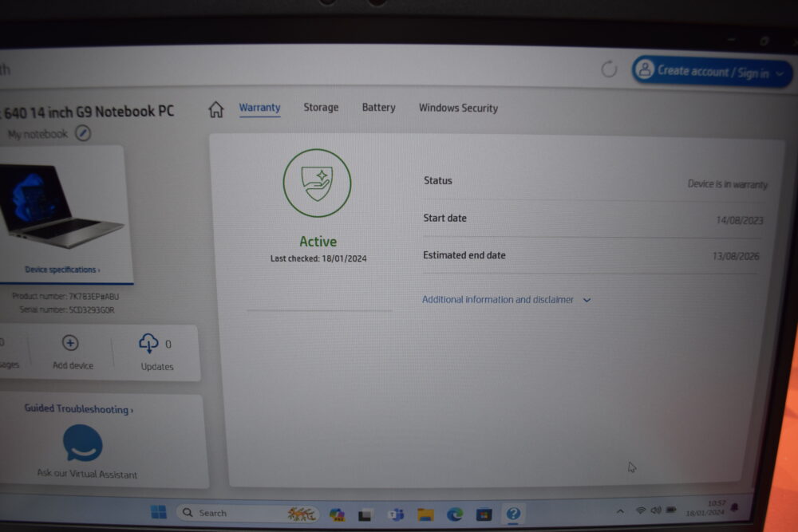Click the Ask our Virtual Assistant label
The image size is (798, 532).
coord(87,474)
